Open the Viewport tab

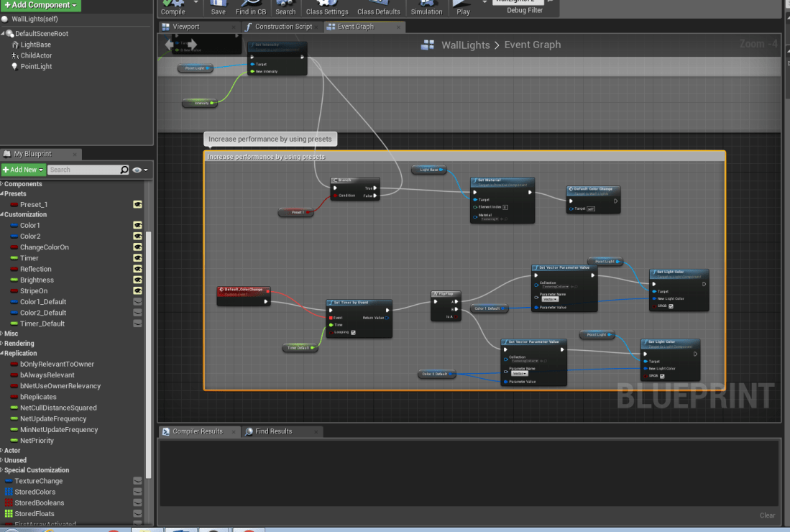[185, 27]
